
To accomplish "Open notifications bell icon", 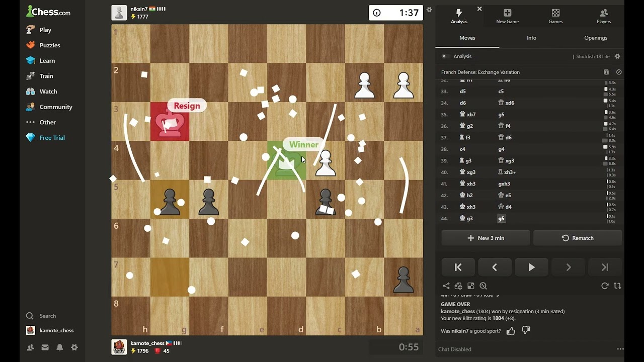I will [60, 347].
